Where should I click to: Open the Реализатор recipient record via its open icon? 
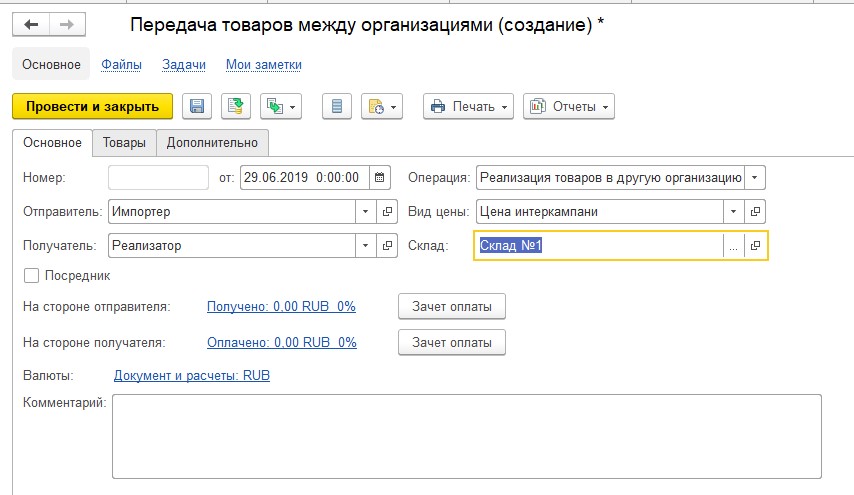point(387,246)
